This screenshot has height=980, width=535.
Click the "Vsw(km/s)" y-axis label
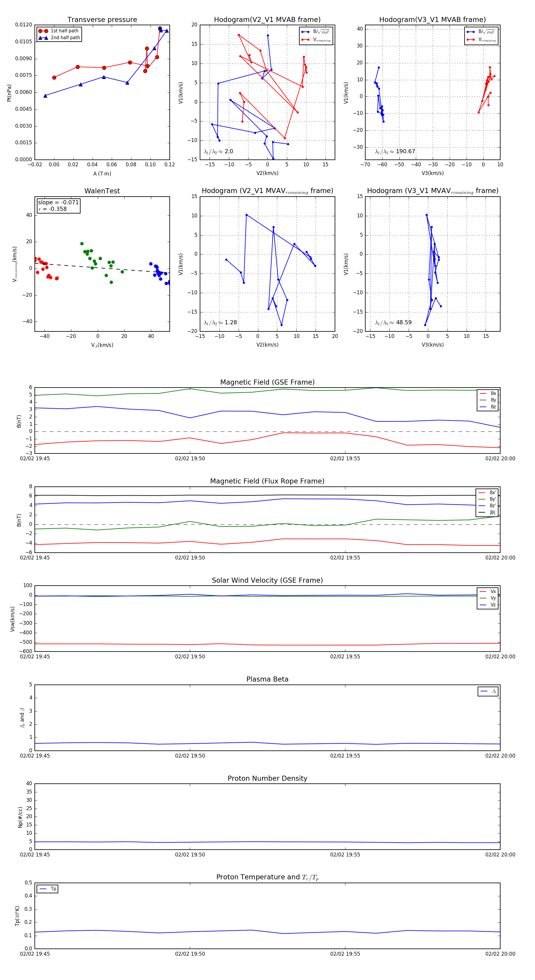point(12,619)
